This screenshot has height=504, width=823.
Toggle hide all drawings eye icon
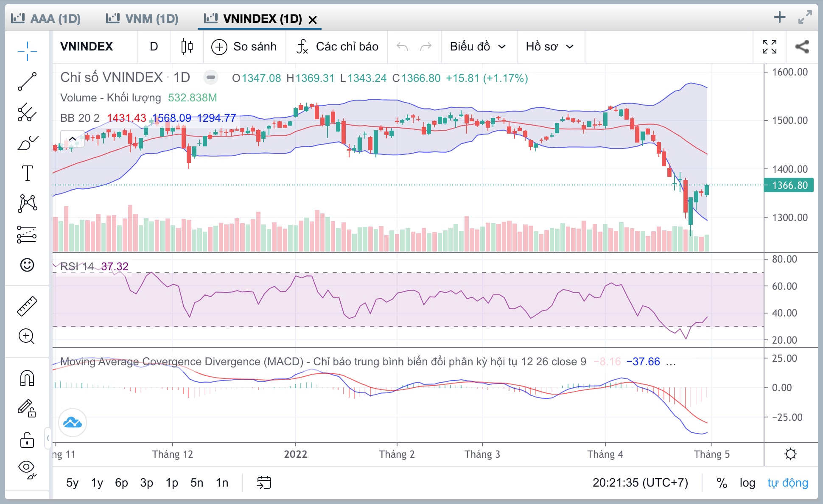tap(27, 469)
